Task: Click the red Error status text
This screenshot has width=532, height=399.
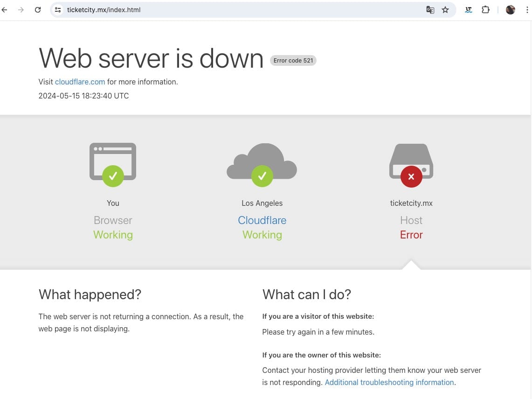Action: 411,235
